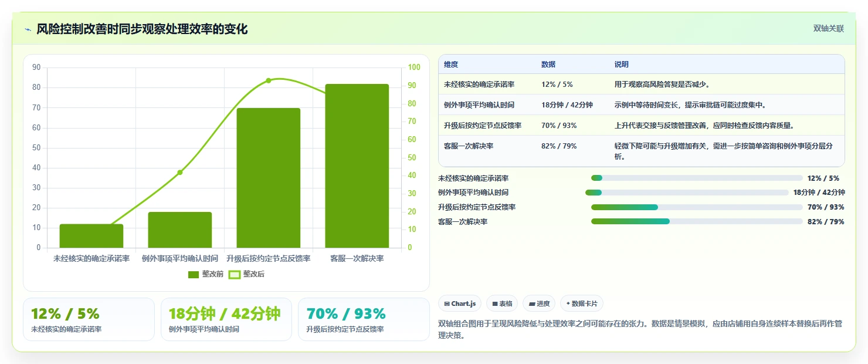
Task: Click the chart bar for 例外事项平均确认时间
Action: [180, 230]
